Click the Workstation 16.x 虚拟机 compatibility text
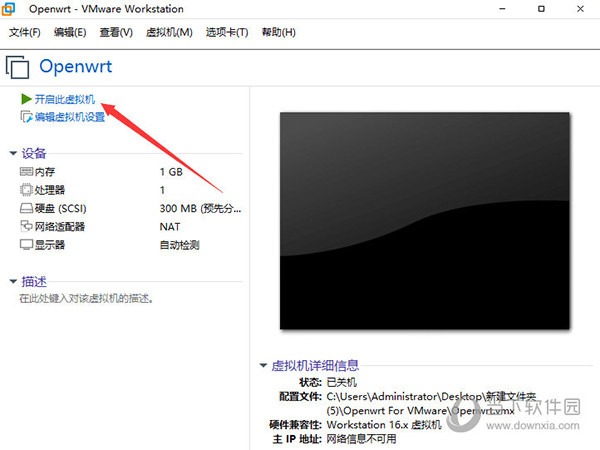The image size is (600, 450). point(384,425)
